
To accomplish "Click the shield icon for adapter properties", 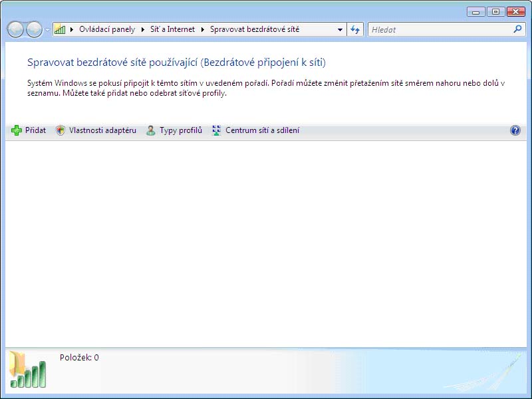I will 61,130.
